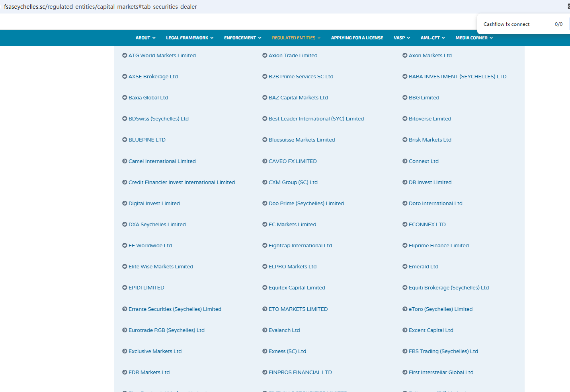Click the arrow icon beside Axion Trade Limited

tap(265, 56)
